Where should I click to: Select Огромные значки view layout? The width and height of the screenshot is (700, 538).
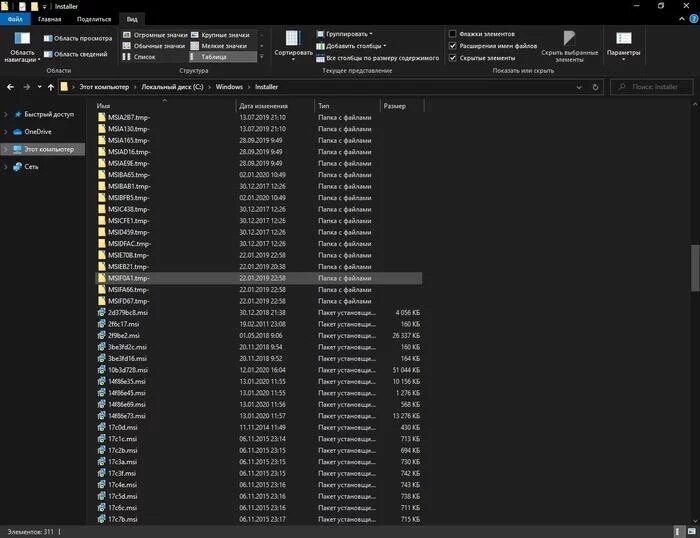pos(155,35)
